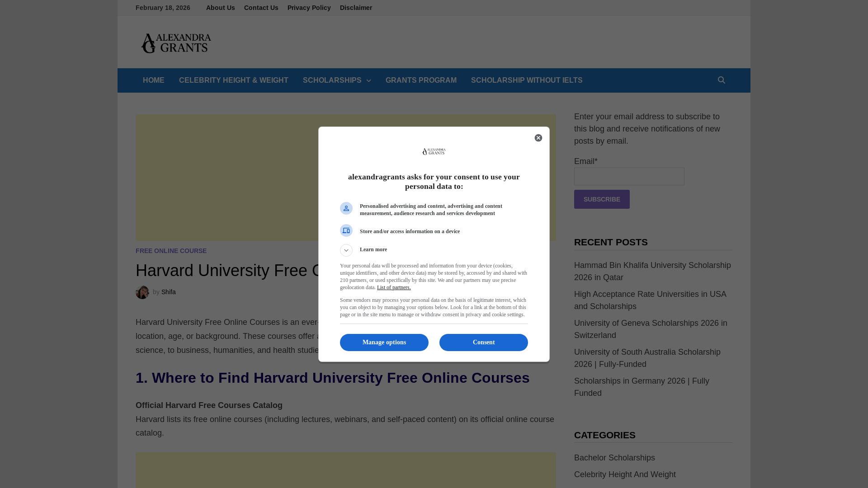Open the Home menu item

154,80
